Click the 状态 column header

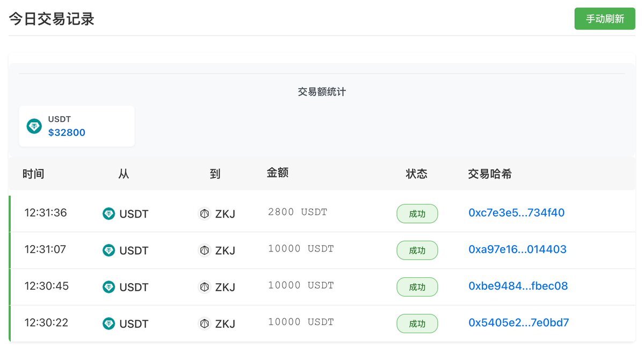pyautogui.click(x=416, y=174)
